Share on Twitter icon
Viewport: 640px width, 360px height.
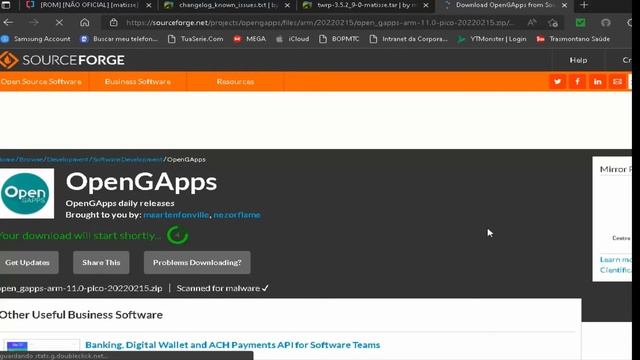(x=557, y=82)
